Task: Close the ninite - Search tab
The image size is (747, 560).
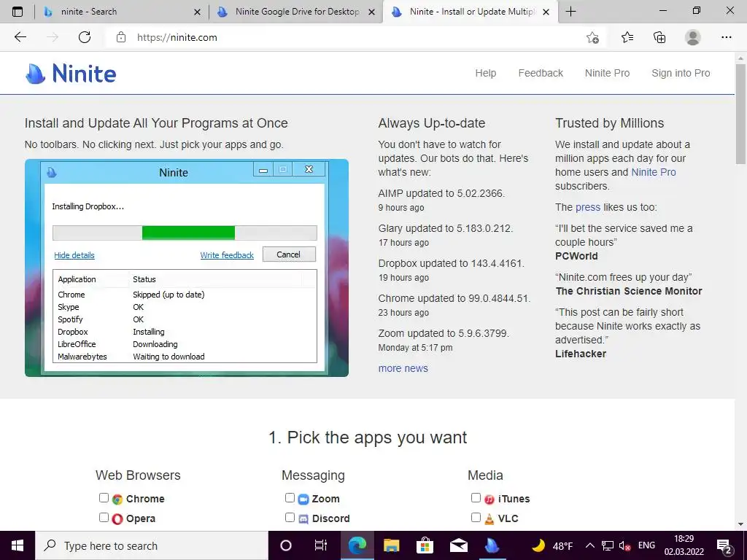Action: (x=197, y=12)
